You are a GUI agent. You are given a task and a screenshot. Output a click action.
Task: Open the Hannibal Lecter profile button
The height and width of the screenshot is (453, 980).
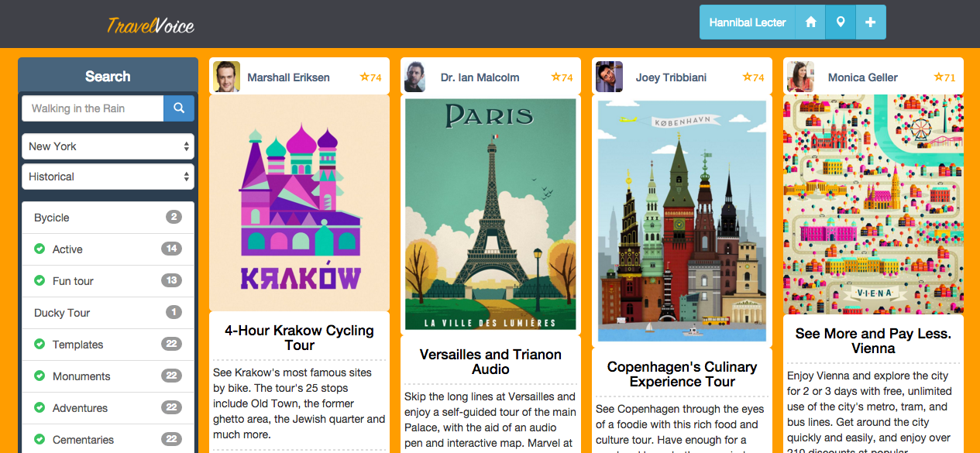click(748, 22)
